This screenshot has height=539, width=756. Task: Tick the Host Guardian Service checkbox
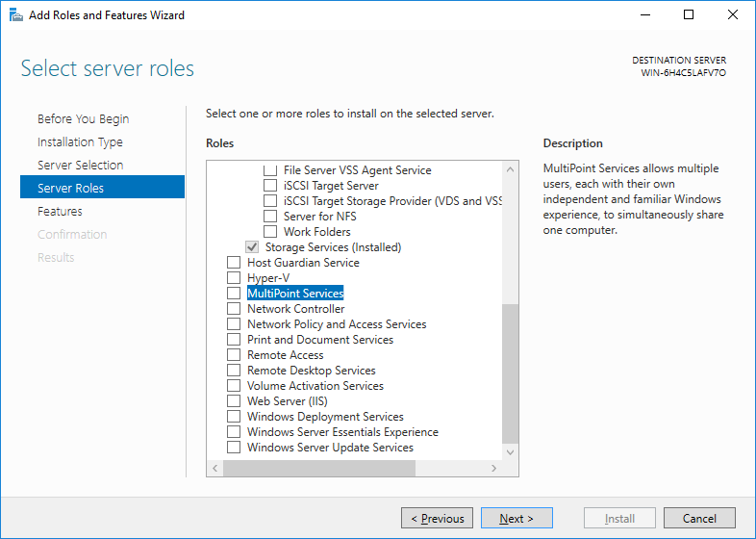[x=234, y=263]
